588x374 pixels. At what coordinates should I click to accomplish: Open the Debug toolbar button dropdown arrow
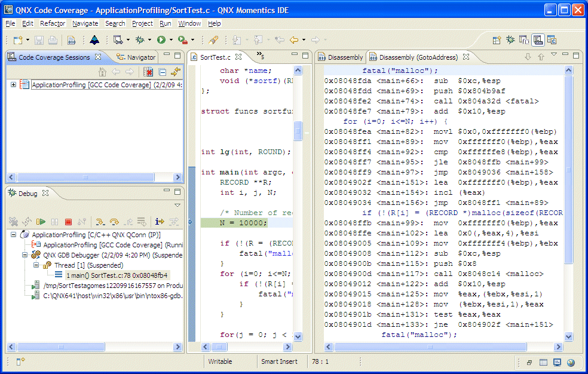point(148,40)
